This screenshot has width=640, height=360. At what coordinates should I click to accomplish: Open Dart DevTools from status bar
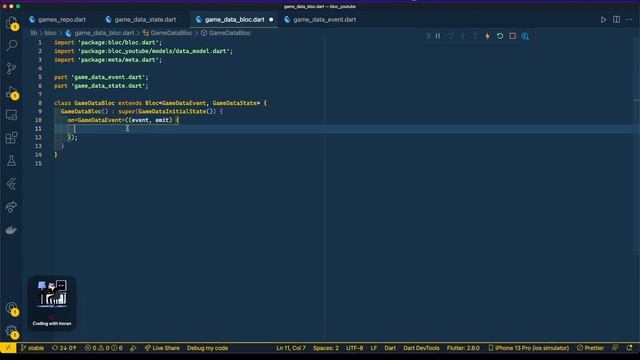click(x=421, y=348)
